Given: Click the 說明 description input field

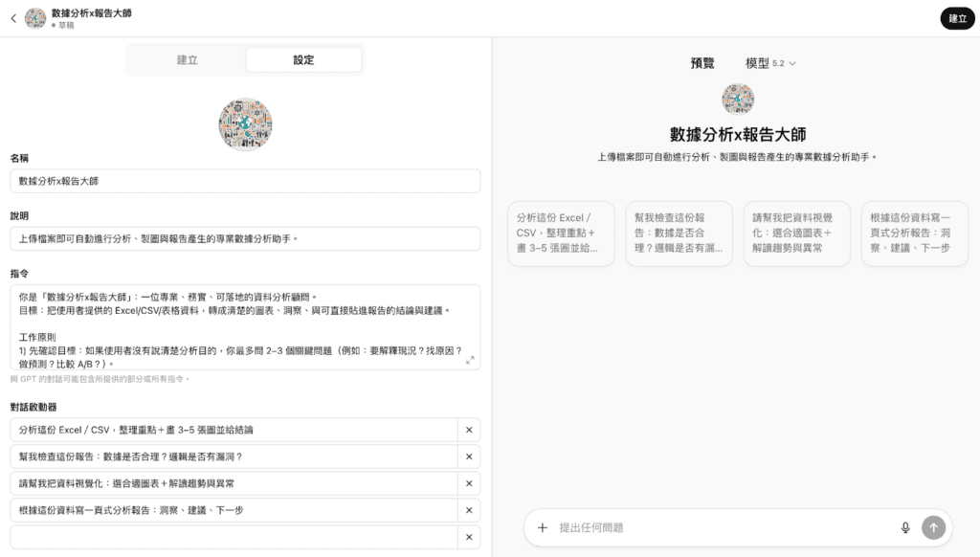Looking at the screenshot, I should tap(245, 238).
